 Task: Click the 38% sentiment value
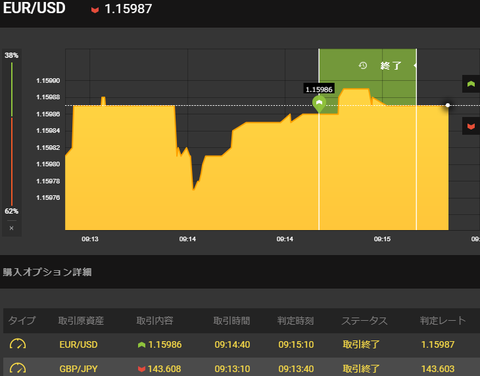(x=11, y=55)
